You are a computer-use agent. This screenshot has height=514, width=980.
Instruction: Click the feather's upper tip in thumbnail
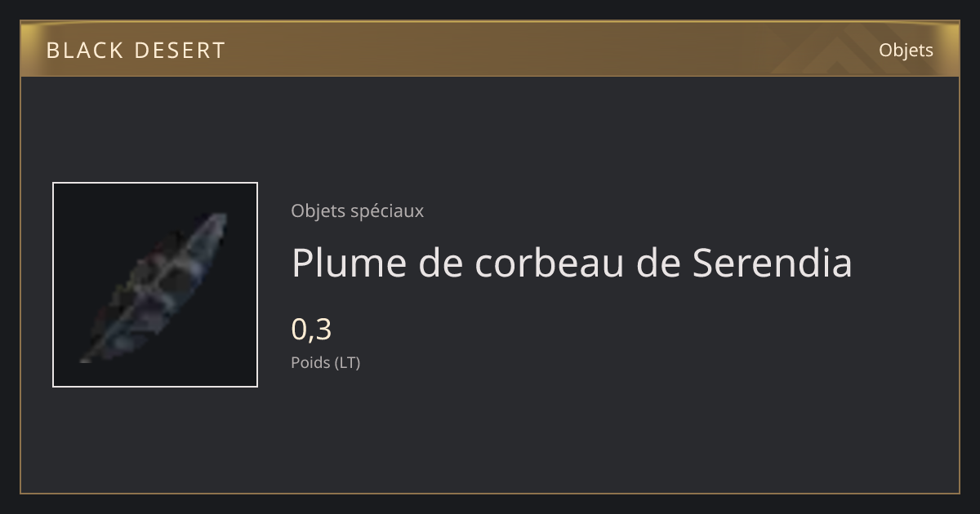[x=219, y=219]
